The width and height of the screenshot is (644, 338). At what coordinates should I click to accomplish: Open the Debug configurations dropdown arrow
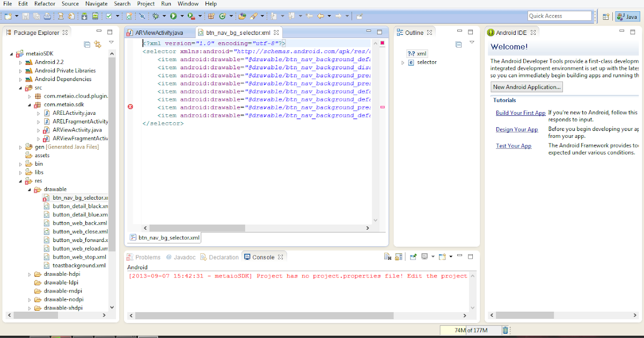(164, 16)
